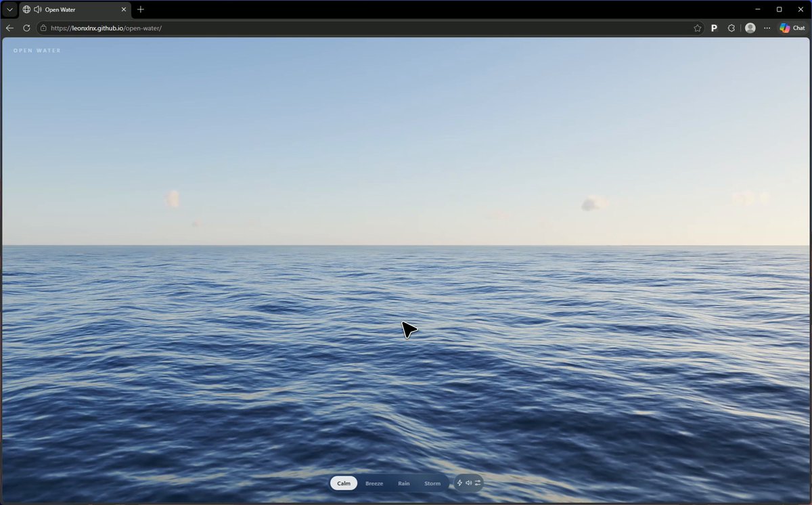Switch to Breeze weather mode
Viewport: 812px width, 505px height.
(374, 483)
